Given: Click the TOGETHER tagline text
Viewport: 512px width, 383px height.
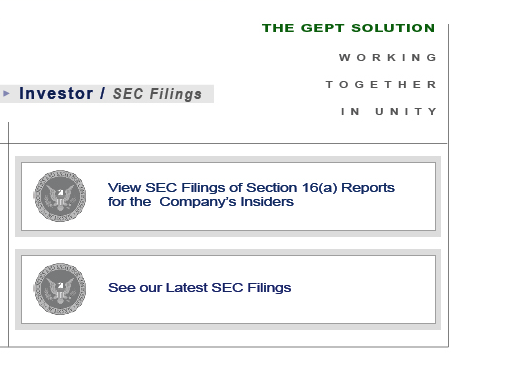Looking at the screenshot, I should coord(381,84).
